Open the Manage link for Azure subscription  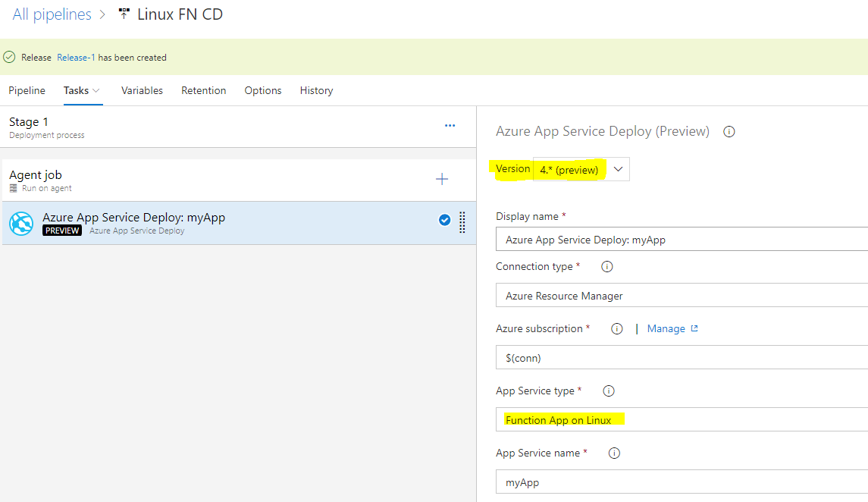tap(667, 328)
